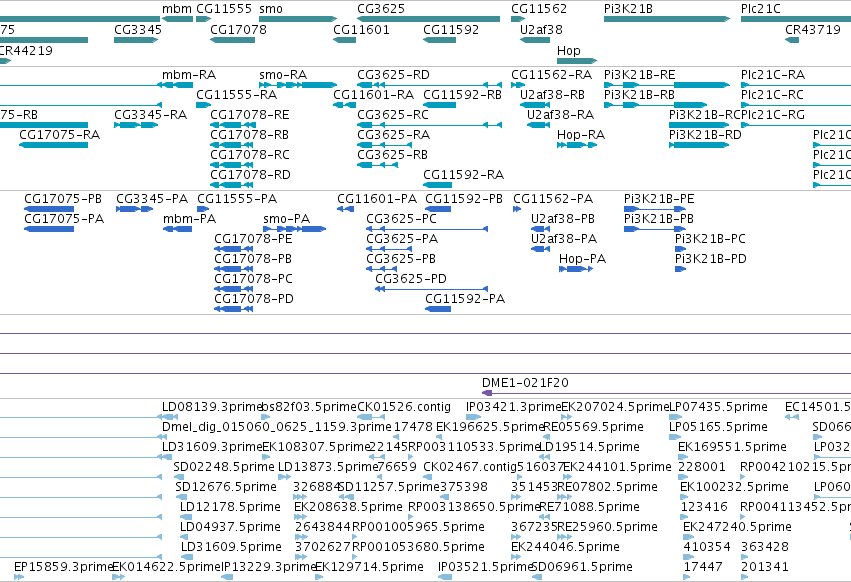This screenshot has width=851, height=582.
Task: Select the EST label "RE07802.5prime"
Action: tap(608, 487)
